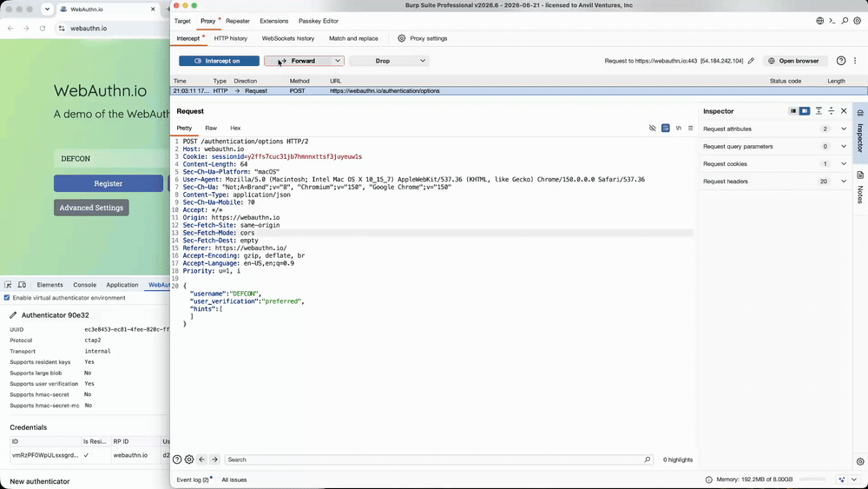Open the Extensions tab

point(274,21)
